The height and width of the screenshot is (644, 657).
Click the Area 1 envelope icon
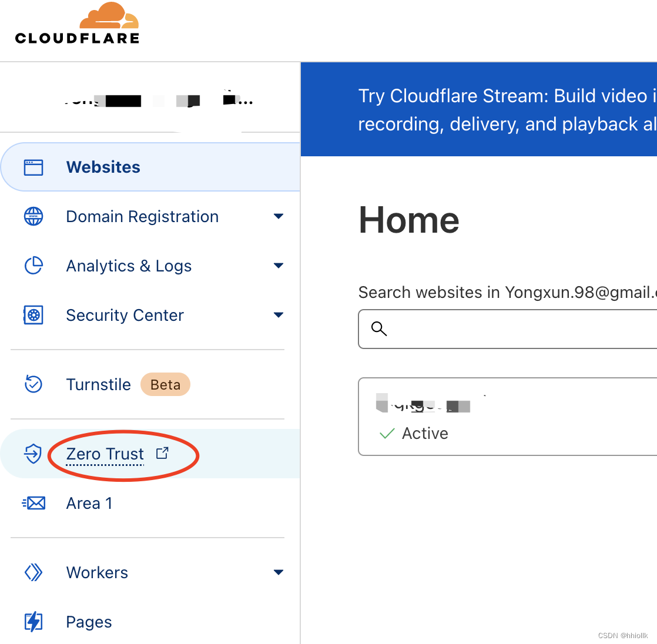click(x=33, y=503)
